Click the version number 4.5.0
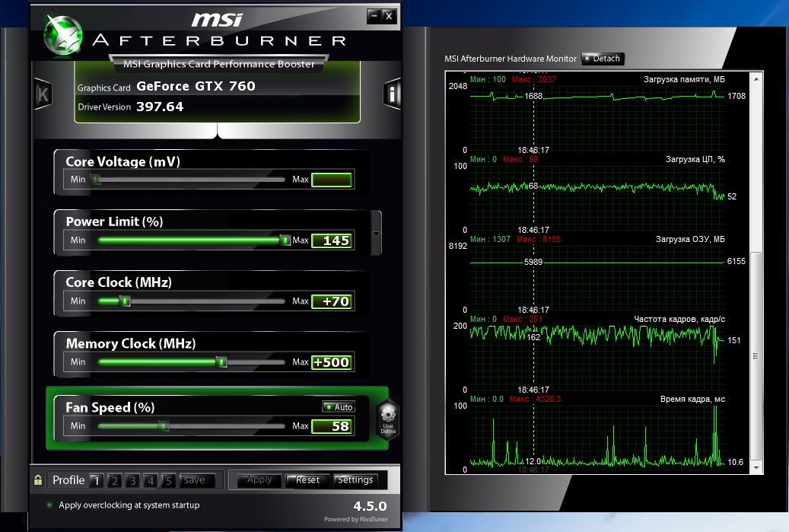789x532 pixels. [x=370, y=506]
